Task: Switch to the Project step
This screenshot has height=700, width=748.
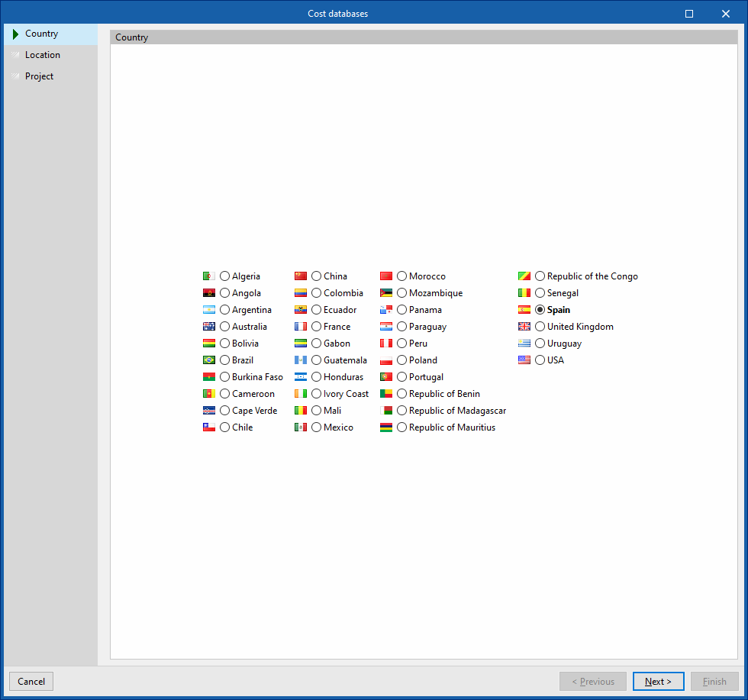Action: pos(51,76)
